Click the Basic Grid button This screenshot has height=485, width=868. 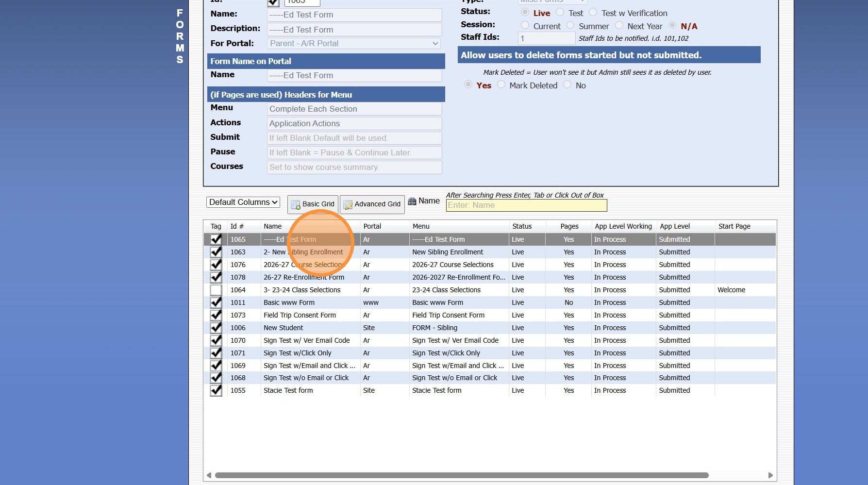point(313,204)
